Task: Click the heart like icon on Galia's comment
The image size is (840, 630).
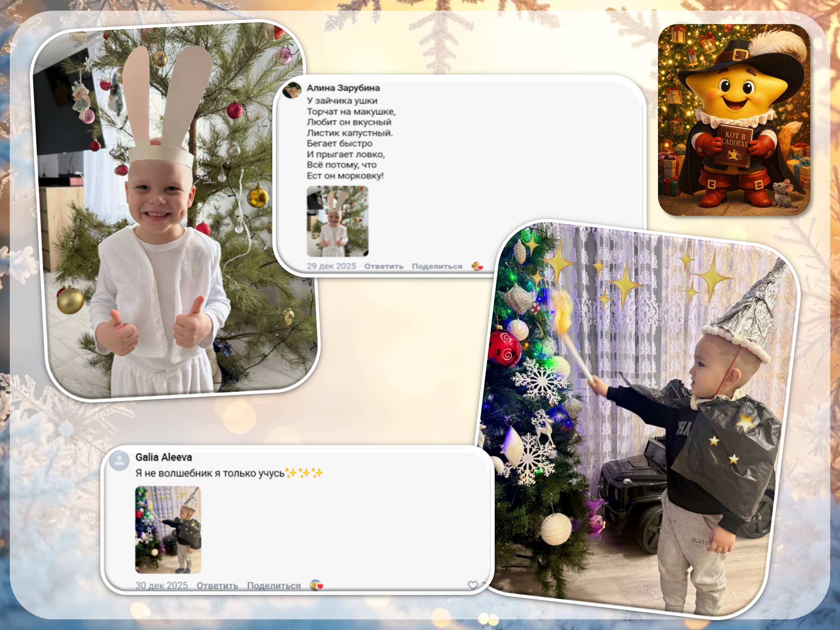Action: click(x=473, y=585)
